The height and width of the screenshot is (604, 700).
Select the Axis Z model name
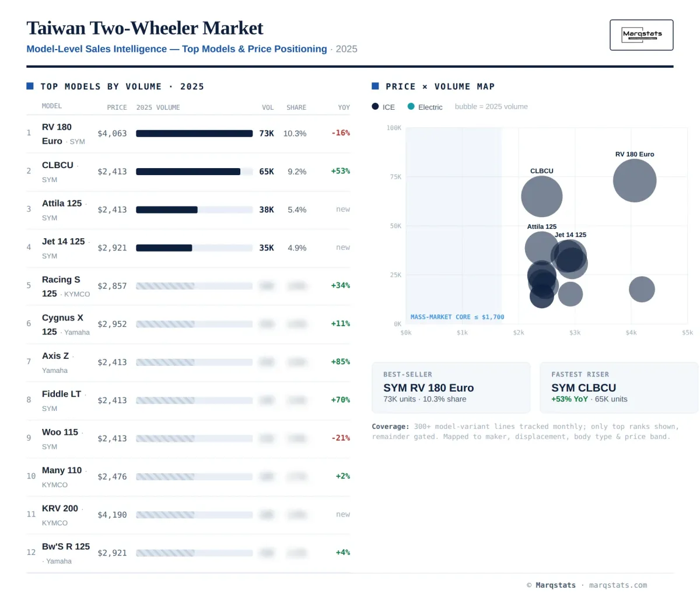pos(55,355)
